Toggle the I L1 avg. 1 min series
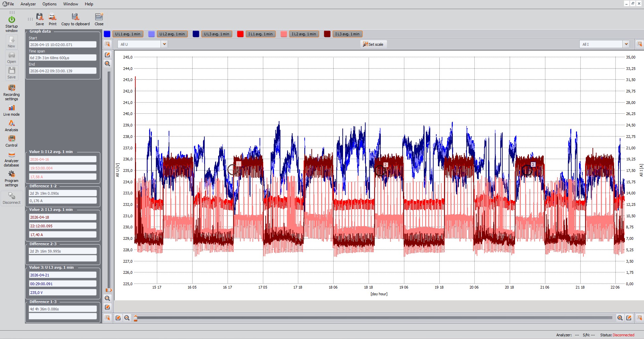This screenshot has height=339, width=644. [261, 34]
